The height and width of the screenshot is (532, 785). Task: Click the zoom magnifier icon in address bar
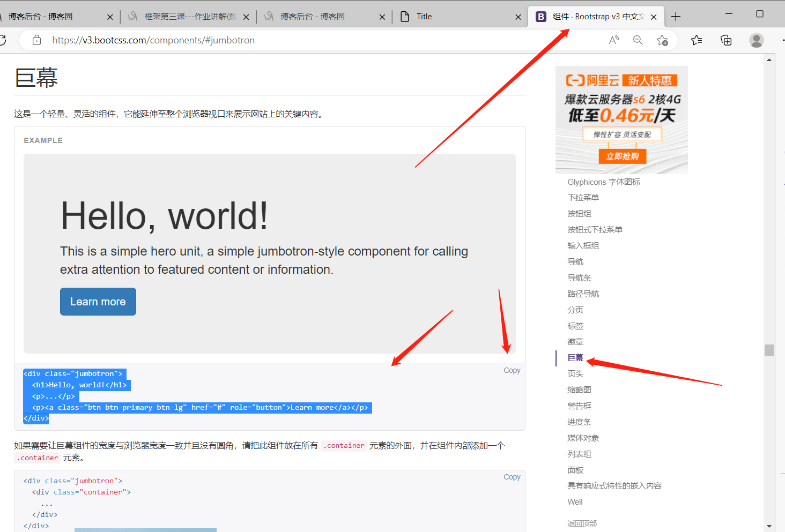638,40
